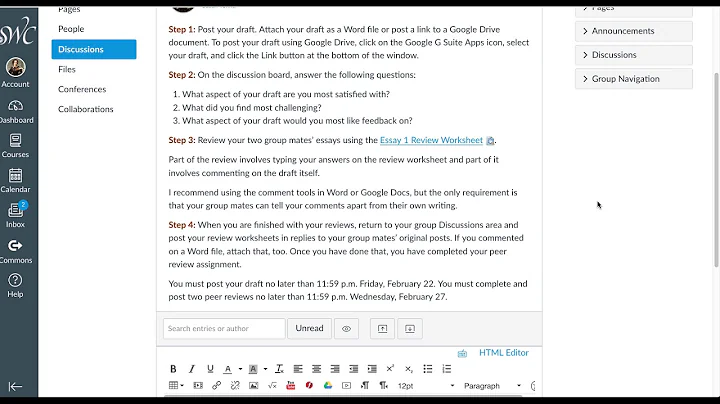This screenshot has height=404, width=720.
Task: Open People in the group navigation
Action: [71, 29]
